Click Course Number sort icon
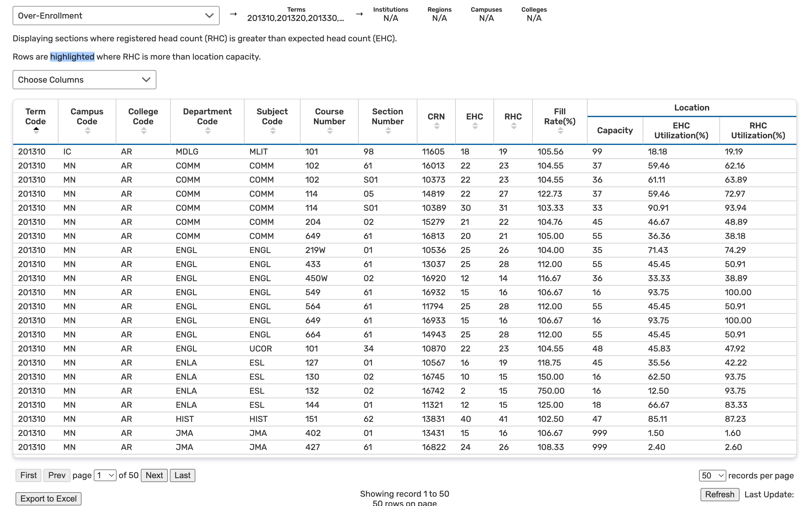 (x=330, y=131)
